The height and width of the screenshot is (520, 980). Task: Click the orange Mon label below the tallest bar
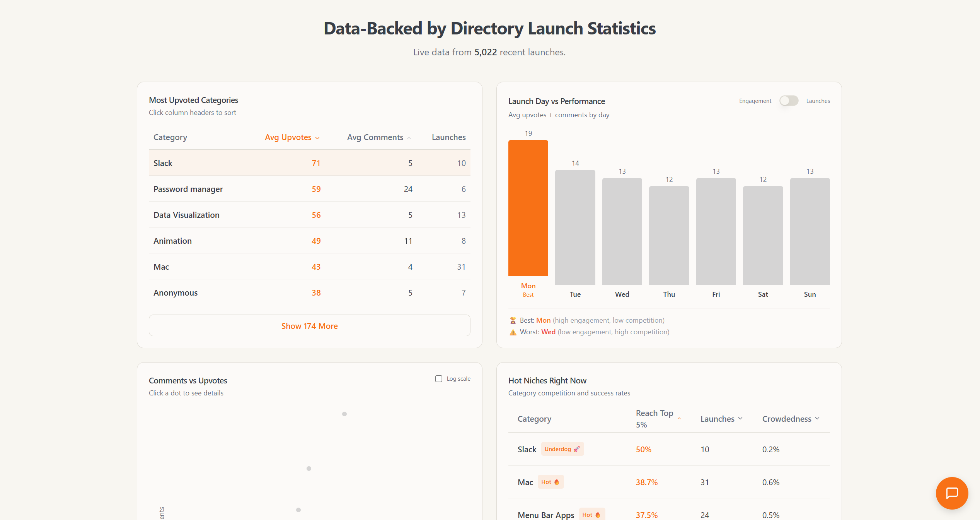click(x=528, y=286)
